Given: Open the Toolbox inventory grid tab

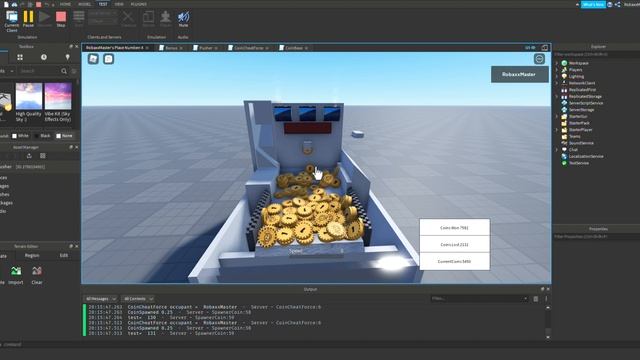Looking at the screenshot, I should pos(20,58).
